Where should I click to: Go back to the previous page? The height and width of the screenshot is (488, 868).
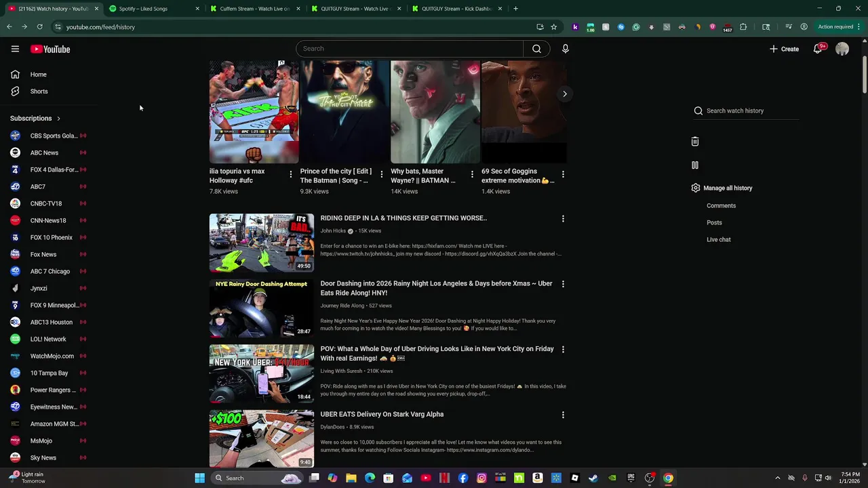pos(9,27)
